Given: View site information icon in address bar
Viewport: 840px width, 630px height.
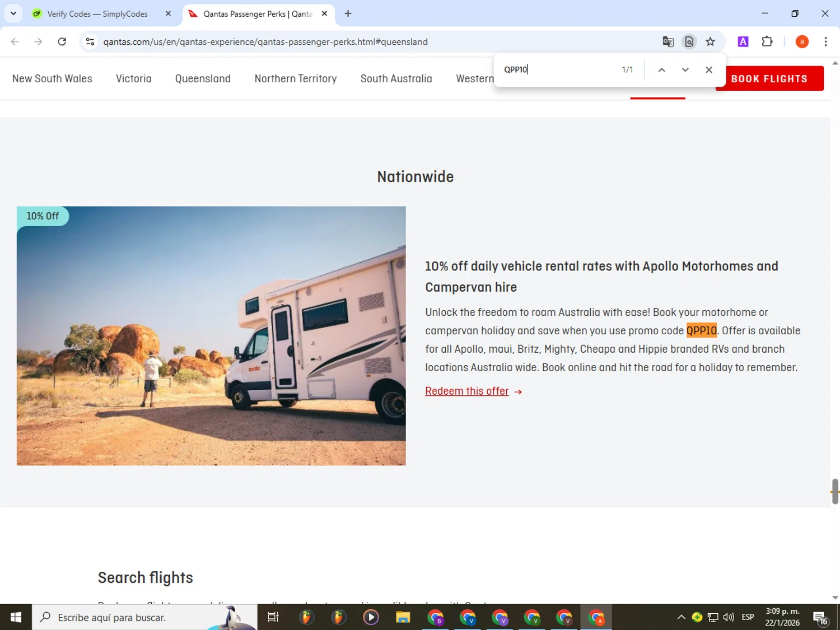Looking at the screenshot, I should tap(90, 41).
